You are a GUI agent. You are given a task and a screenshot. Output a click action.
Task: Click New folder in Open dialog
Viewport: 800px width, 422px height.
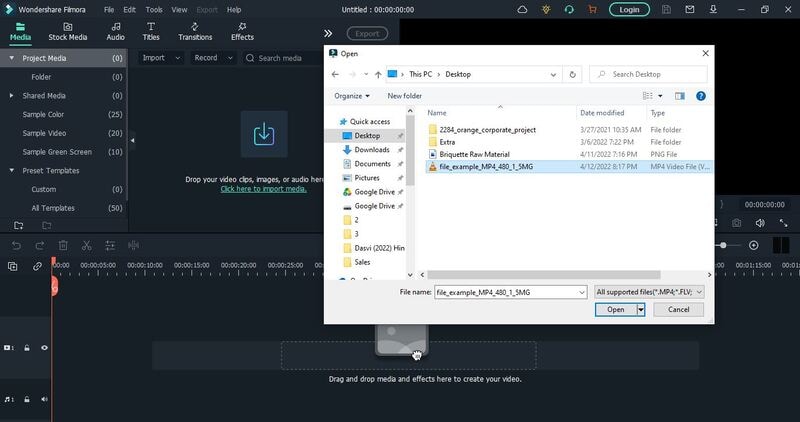point(405,96)
